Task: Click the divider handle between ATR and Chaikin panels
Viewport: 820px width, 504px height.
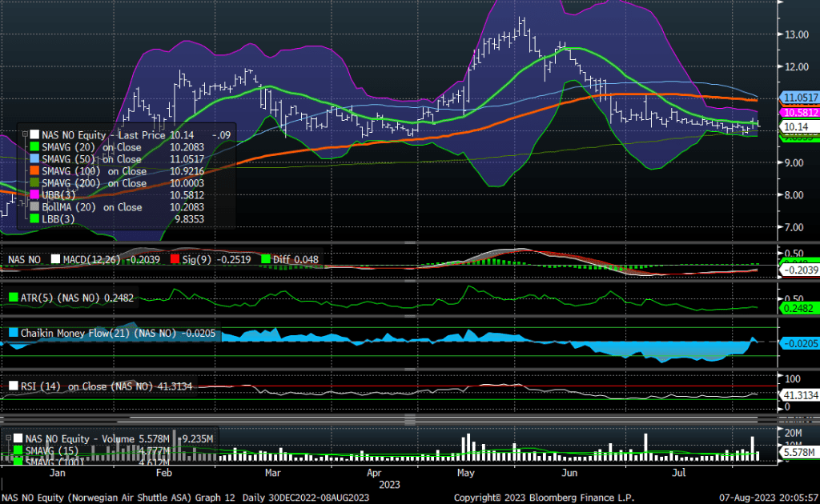Action: click(x=410, y=317)
